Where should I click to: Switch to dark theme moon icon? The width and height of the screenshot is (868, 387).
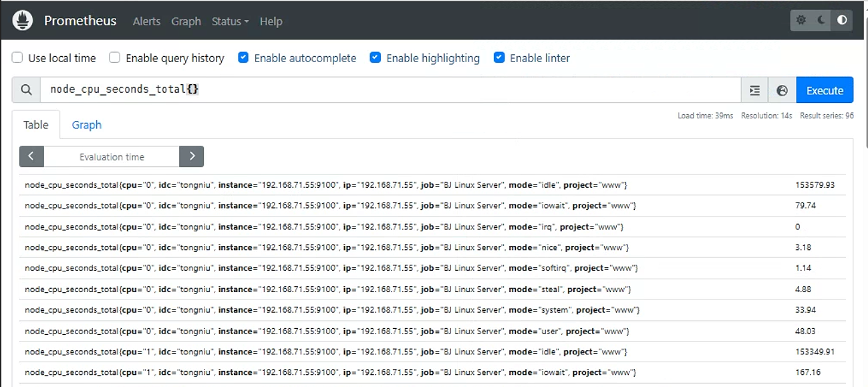pos(822,20)
